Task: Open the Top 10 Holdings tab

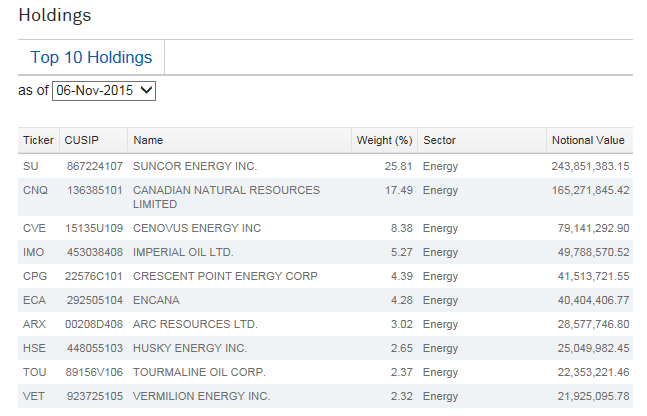Action: pyautogui.click(x=91, y=57)
